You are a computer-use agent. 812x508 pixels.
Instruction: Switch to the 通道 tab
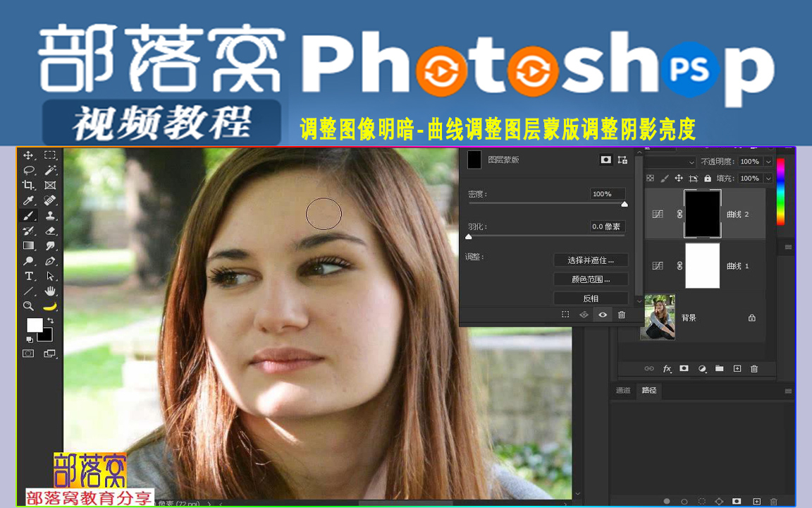click(x=623, y=390)
